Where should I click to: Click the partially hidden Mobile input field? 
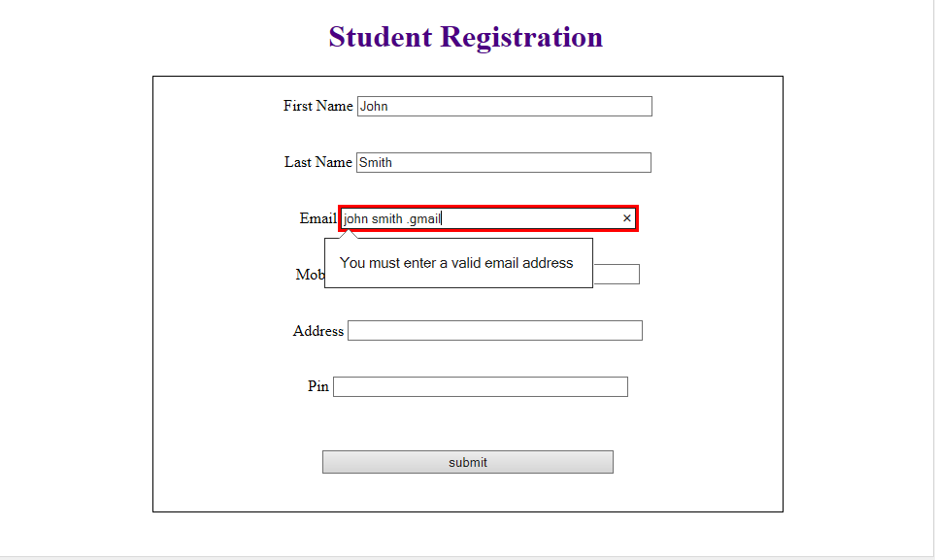pyautogui.click(x=617, y=274)
